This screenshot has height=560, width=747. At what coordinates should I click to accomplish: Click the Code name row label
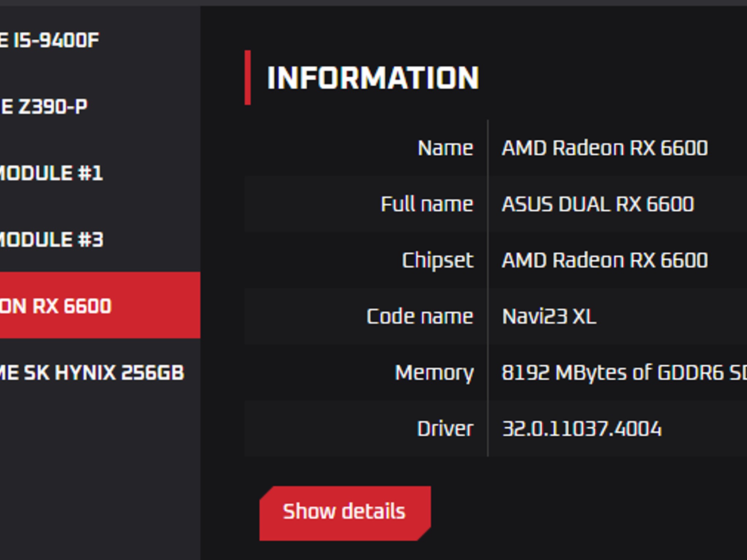[x=420, y=316]
